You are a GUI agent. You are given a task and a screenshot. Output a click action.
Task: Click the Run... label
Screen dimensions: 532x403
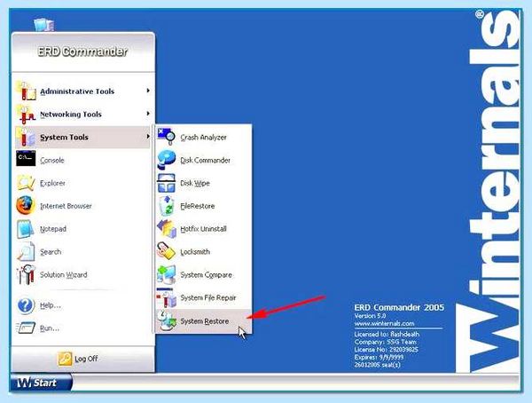(50, 328)
